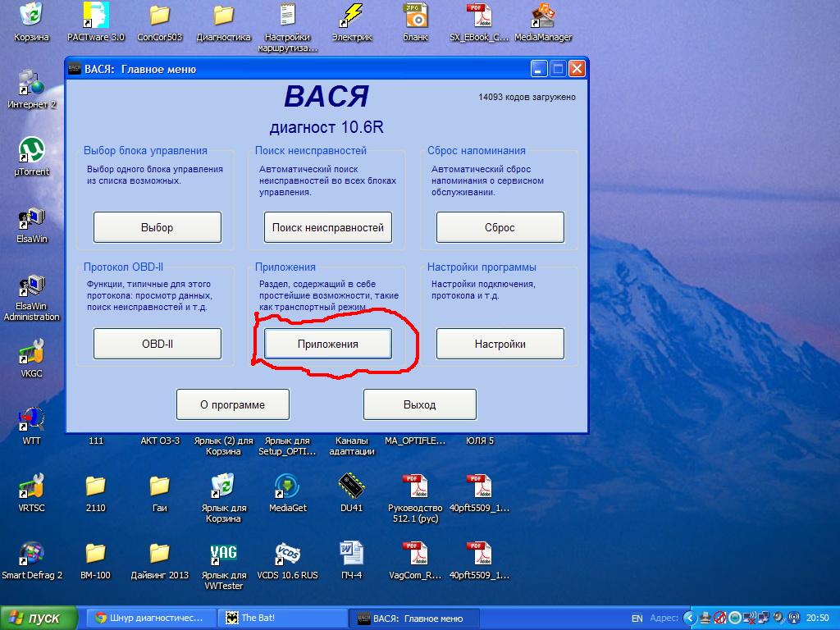Select the VRTSC desktop icon
This screenshot has height=630, width=840.
coord(31,486)
